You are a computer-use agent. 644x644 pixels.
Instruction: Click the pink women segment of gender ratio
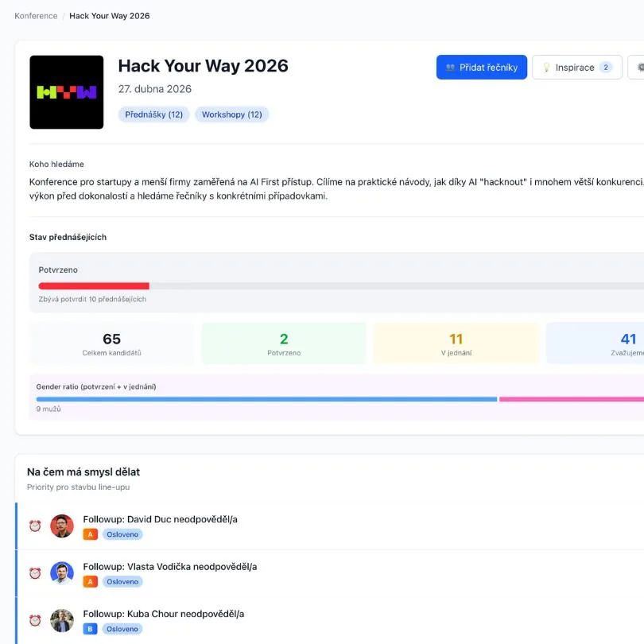click(x=571, y=399)
